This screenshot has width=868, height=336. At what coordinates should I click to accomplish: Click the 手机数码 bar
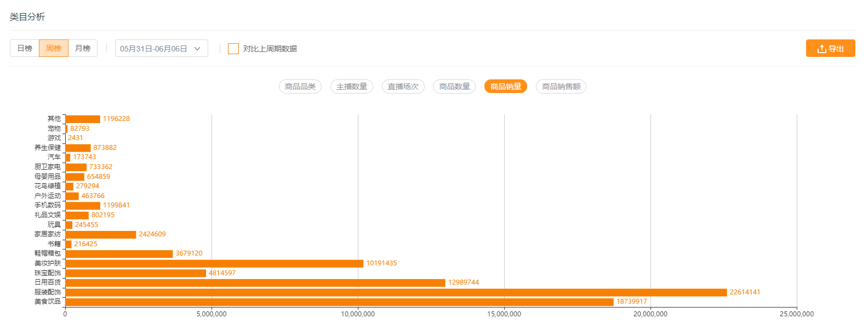(83, 206)
